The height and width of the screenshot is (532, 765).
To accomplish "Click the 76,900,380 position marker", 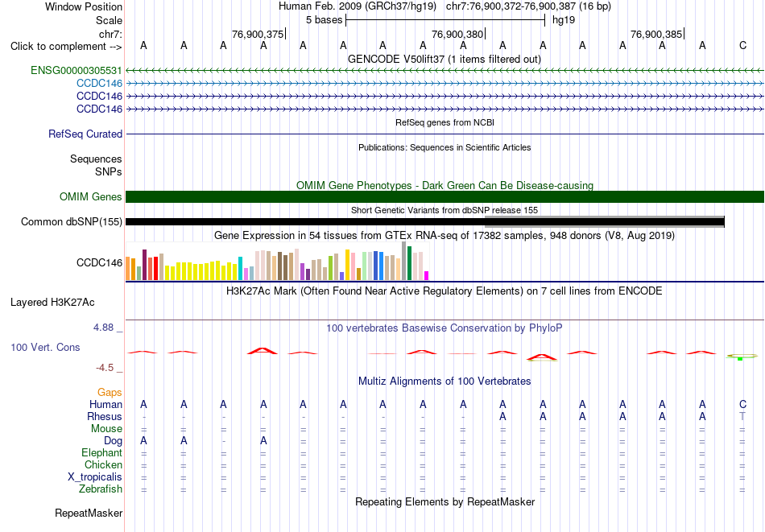I will 457,34.
